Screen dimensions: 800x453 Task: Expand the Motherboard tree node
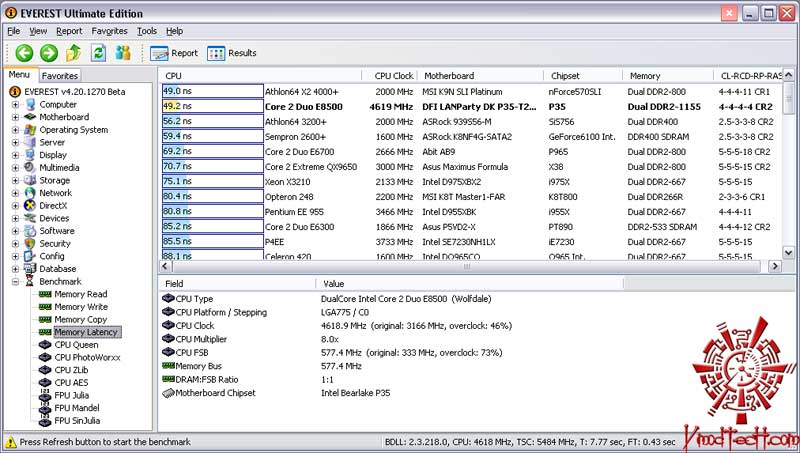point(15,117)
